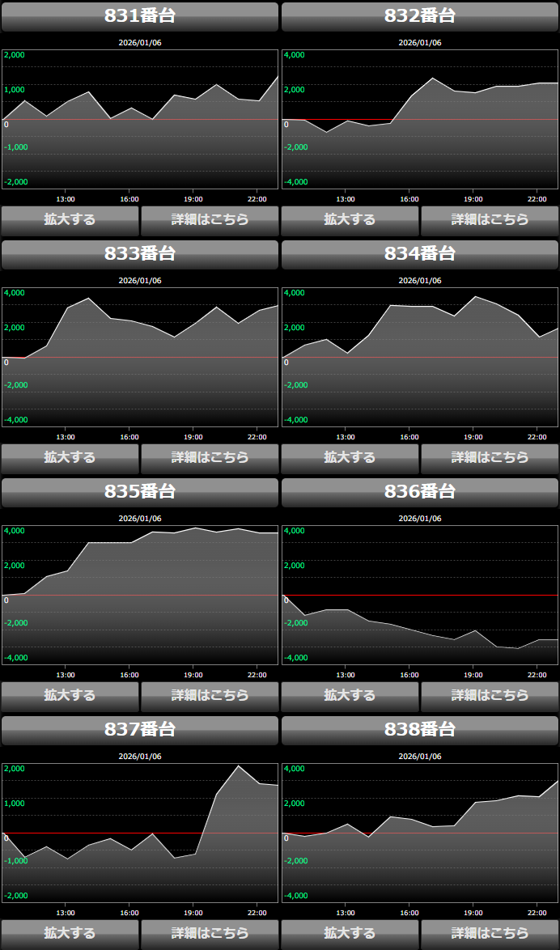Open 詳細はこちら for machine 834

490,458
